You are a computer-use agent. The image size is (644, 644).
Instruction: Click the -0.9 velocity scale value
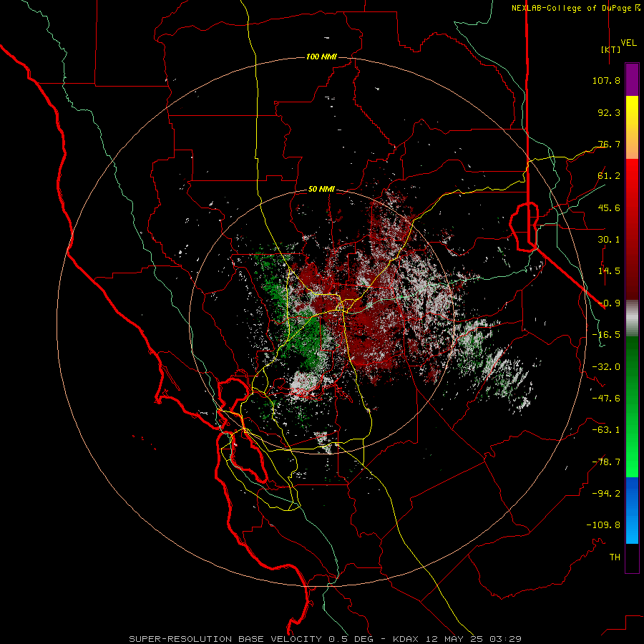pyautogui.click(x=609, y=303)
